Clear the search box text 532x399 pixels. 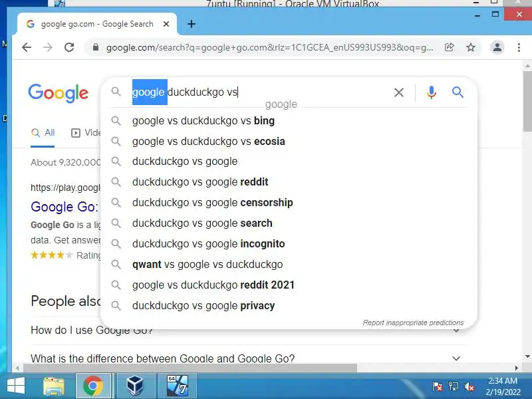click(x=399, y=92)
